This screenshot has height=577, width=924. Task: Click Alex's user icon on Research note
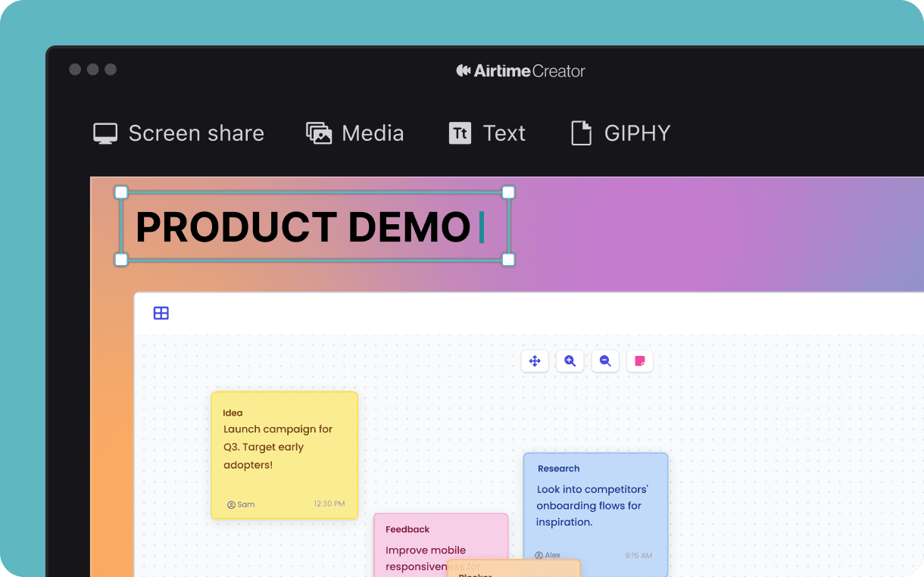tap(538, 555)
